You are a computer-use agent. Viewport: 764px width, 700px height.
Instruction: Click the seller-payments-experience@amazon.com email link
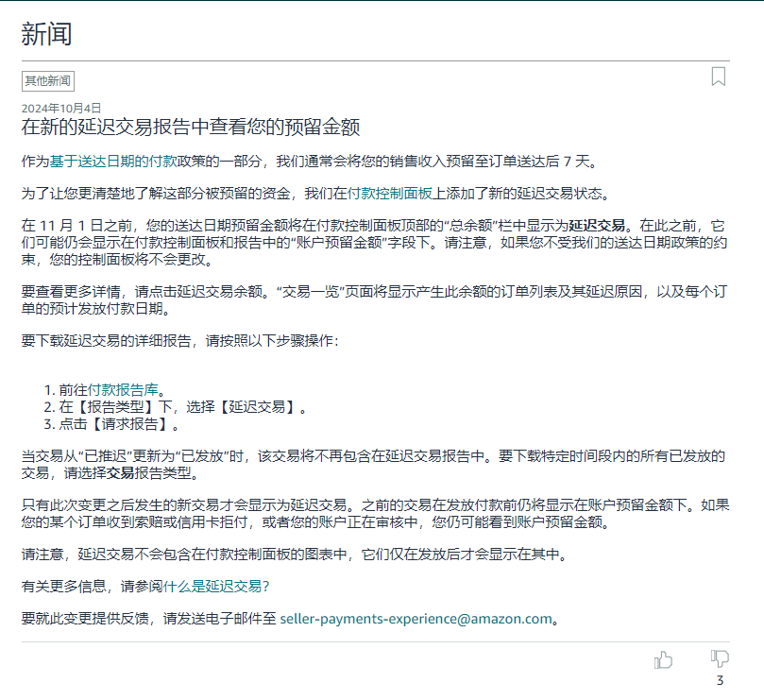pos(416,619)
